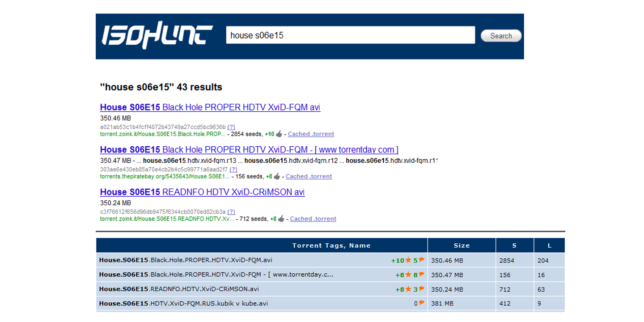The image size is (644, 322).
Task: Click the thumbs-up icon on the thepiratebay result
Action: click(x=277, y=175)
